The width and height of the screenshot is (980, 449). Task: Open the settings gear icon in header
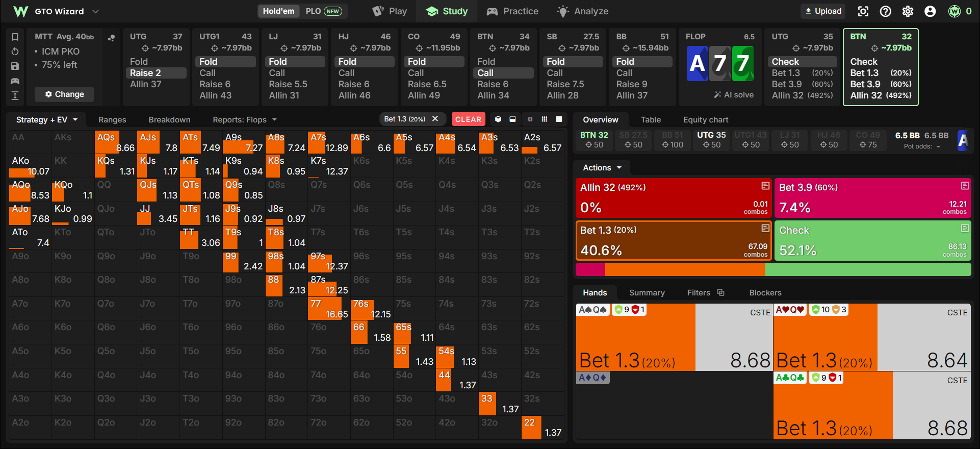click(908, 11)
